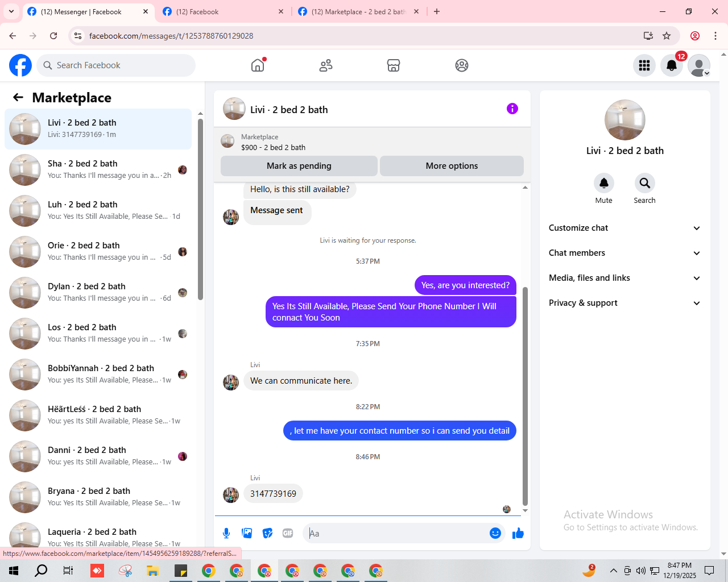Open the Dylan · 2 bed 2 bath conversation
Screen dimensions: 728x582
98,293
